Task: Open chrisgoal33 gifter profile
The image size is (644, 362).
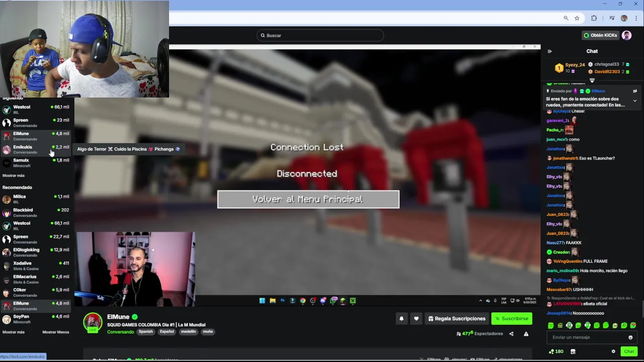Action: [606, 64]
